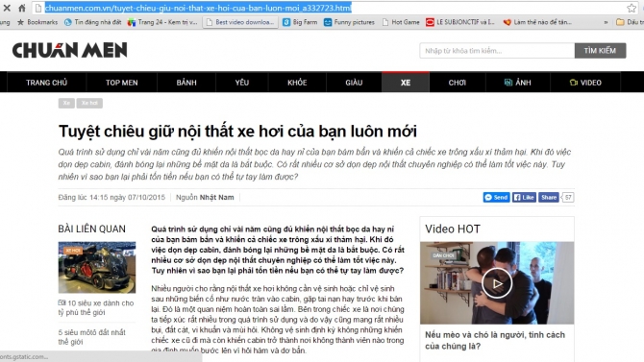Open 'Tin đăng nhà đất' bookmark
This screenshot has height=362, width=644.
click(93, 22)
